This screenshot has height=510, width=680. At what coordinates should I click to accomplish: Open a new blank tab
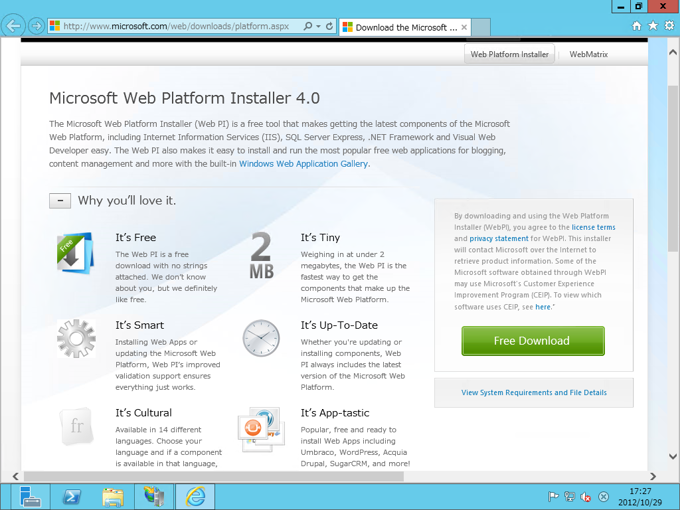pyautogui.click(x=481, y=27)
